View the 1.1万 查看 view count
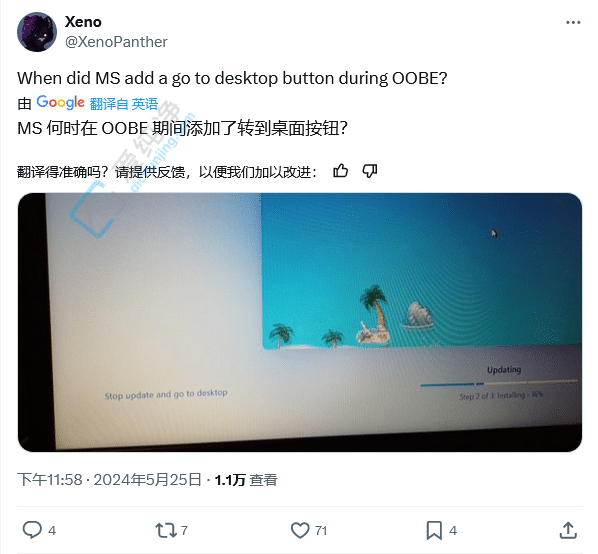The width and height of the screenshot is (598, 554). point(246,480)
